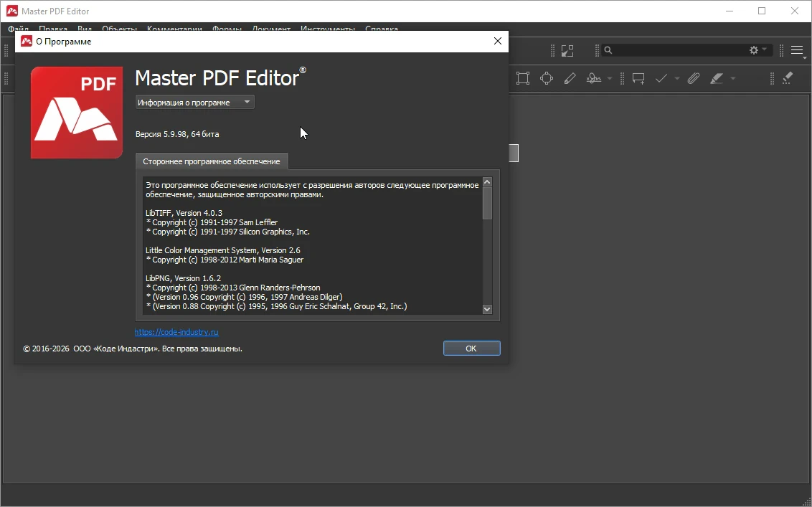Screen dimensions: 812x507
Task: Click the OK button
Action: pos(471,348)
